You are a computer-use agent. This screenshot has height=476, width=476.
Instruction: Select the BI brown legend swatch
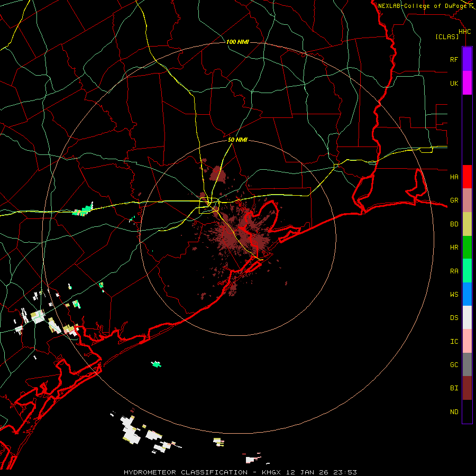tap(467, 388)
